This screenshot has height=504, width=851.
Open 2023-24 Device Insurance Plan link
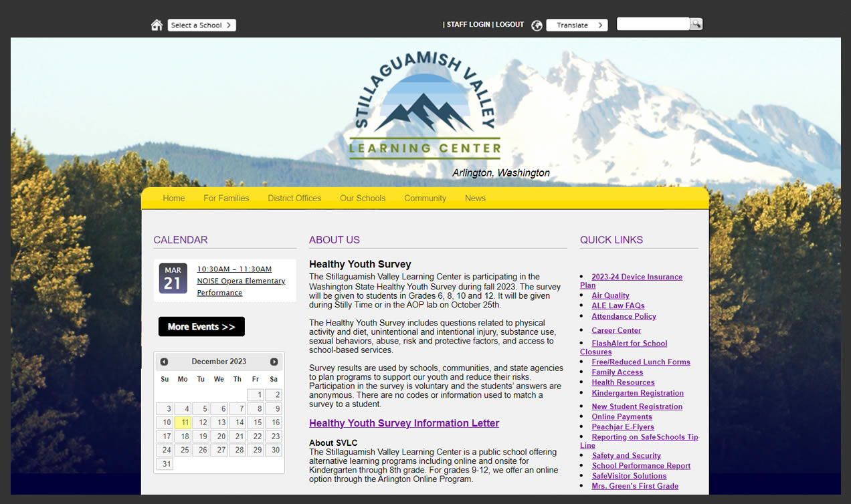click(x=631, y=281)
